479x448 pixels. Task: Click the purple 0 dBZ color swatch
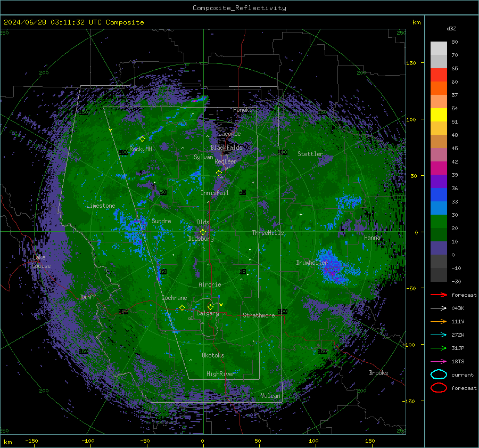click(439, 248)
